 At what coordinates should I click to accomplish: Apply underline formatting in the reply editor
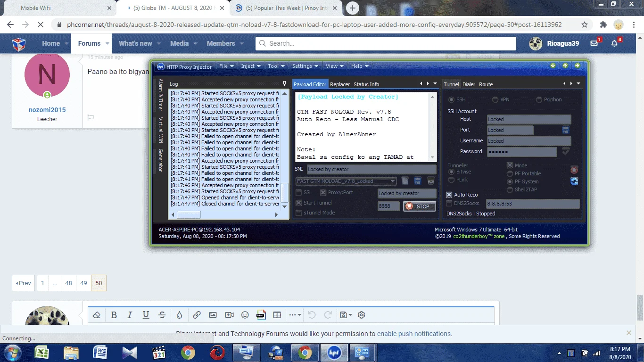coord(146,315)
